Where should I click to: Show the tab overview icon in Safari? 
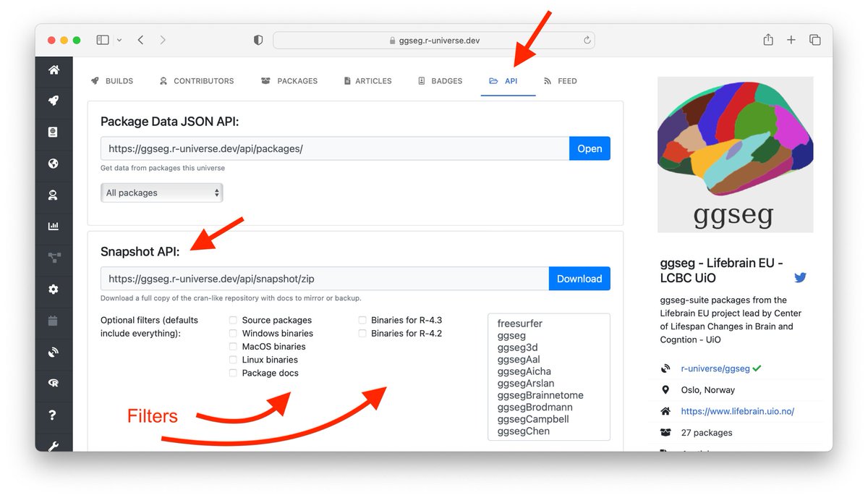pos(815,40)
